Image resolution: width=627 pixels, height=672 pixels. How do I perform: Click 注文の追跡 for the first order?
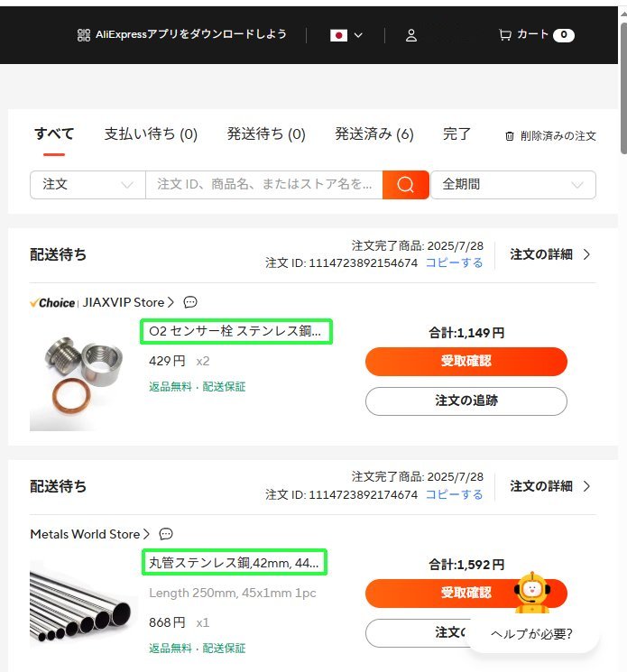[x=466, y=400]
